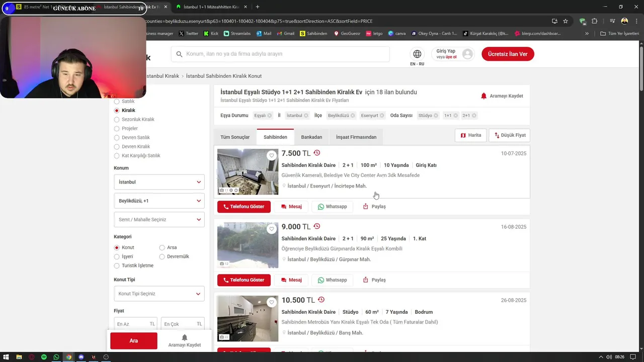Image resolution: width=644 pixels, height=362 pixels.
Task: Open the İncirtepe Mah. listing thumbnail
Action: click(x=248, y=172)
